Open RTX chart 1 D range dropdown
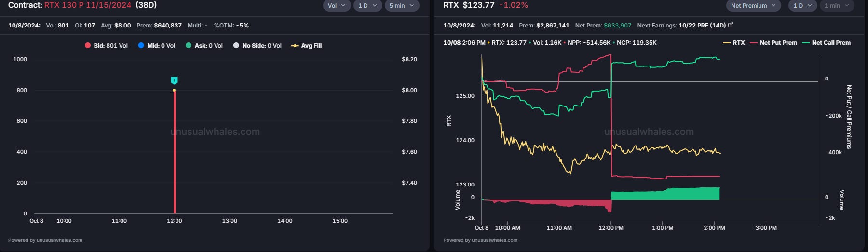868x252 pixels. point(802,5)
